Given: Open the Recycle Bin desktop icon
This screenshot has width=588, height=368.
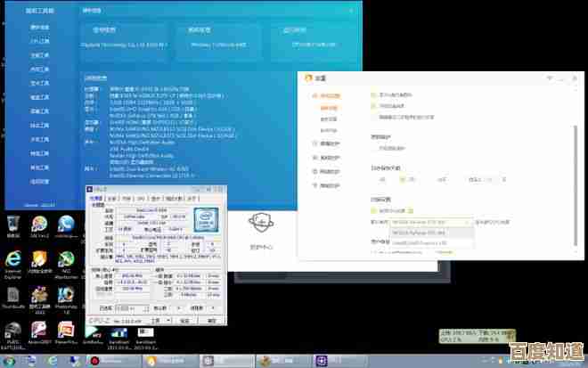Looking at the screenshot, I should click(13, 226).
